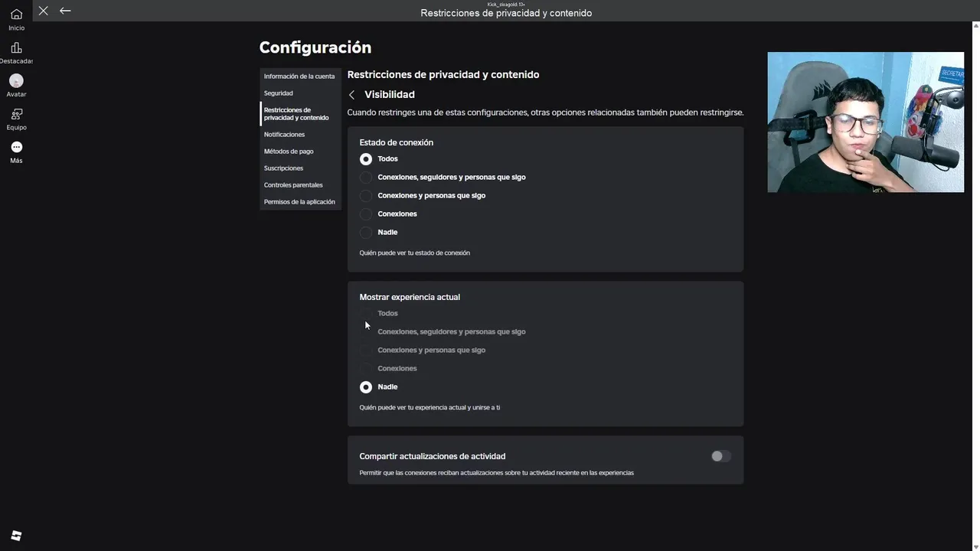Close the settings with the X icon
Screen dimensions: 980x551
click(x=44, y=11)
